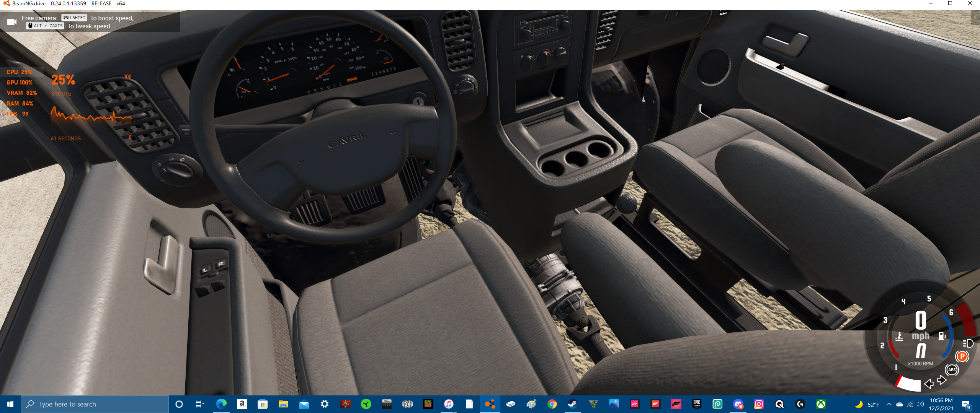Open the Mail app from taskbar
The width and height of the screenshot is (980, 413).
304,404
